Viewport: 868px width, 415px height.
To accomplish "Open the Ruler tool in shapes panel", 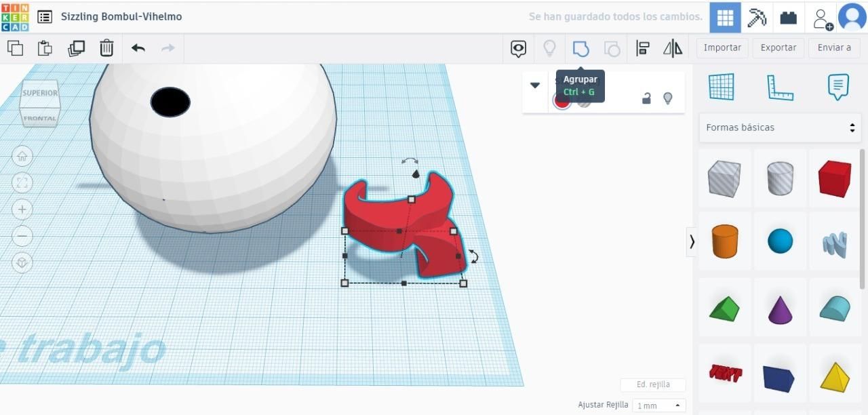I will point(780,87).
